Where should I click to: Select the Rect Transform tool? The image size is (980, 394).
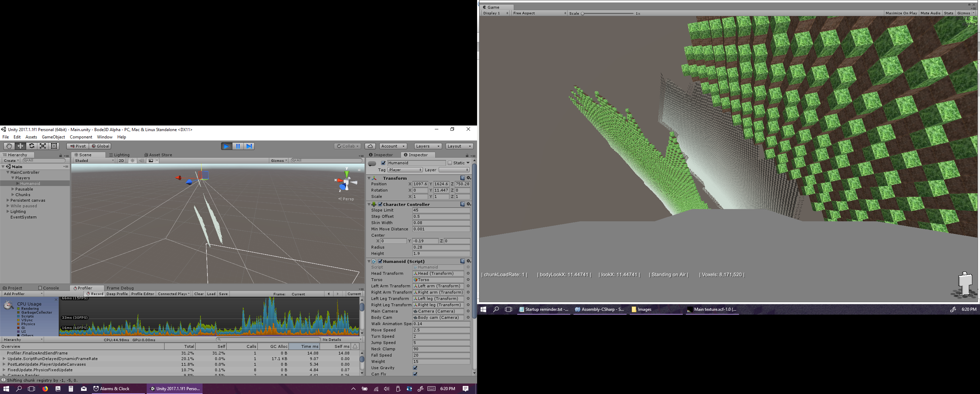(x=54, y=146)
